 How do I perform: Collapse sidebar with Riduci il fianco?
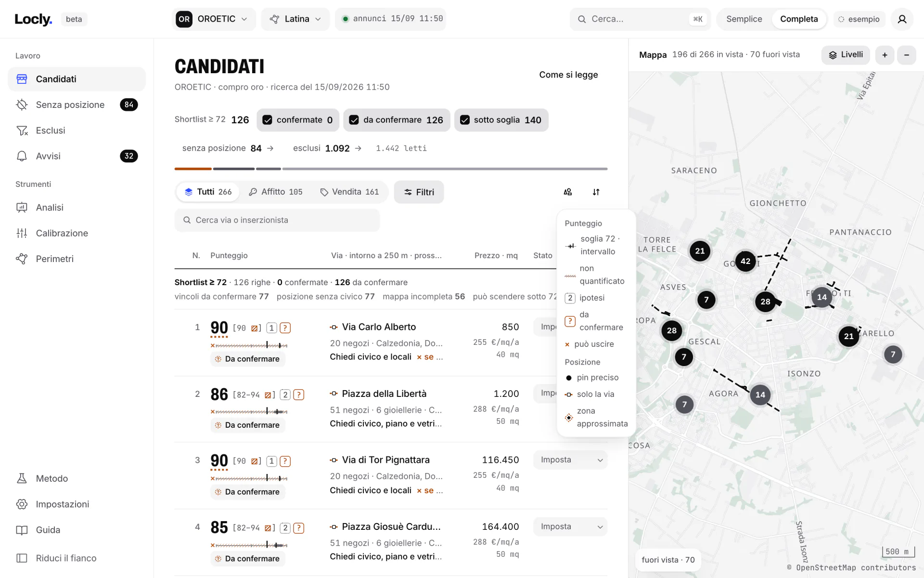point(77,558)
